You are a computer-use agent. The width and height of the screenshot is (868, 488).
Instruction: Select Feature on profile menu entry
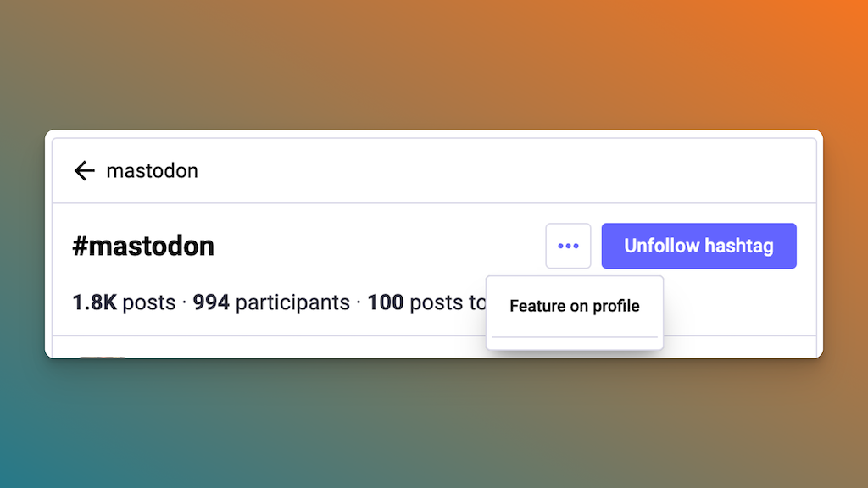[574, 306]
